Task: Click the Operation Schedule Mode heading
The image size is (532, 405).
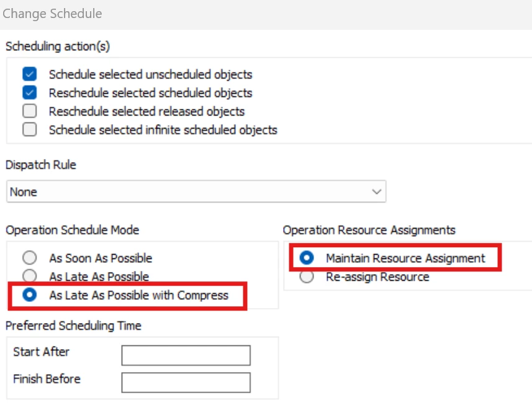Action: point(72,230)
